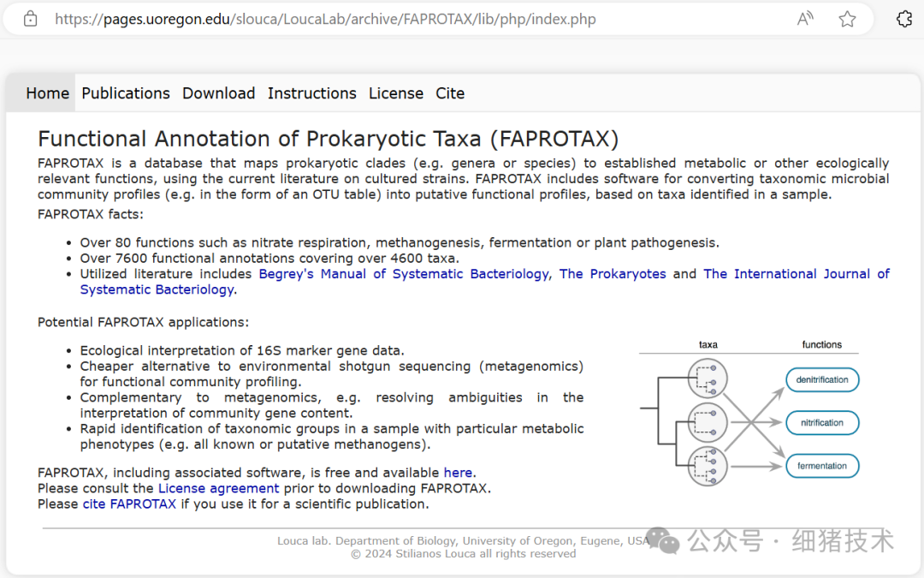Open the License agreement link
The image size is (924, 578).
point(218,488)
